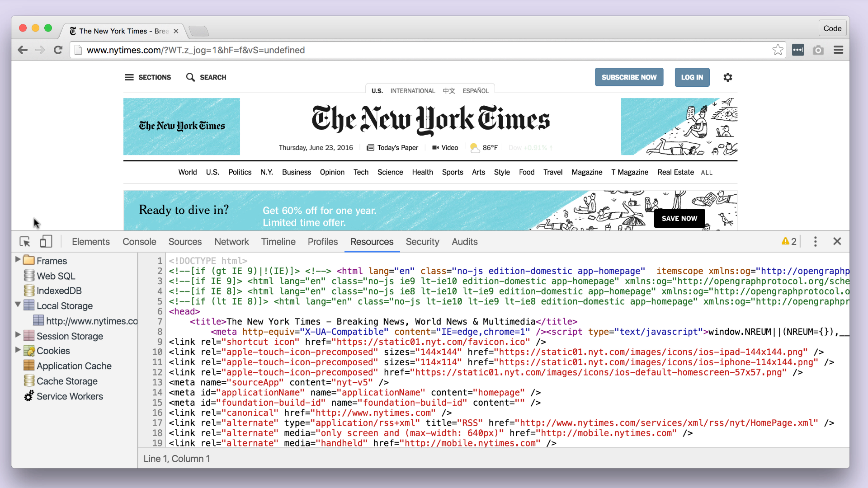Open the Science section link

(x=390, y=172)
